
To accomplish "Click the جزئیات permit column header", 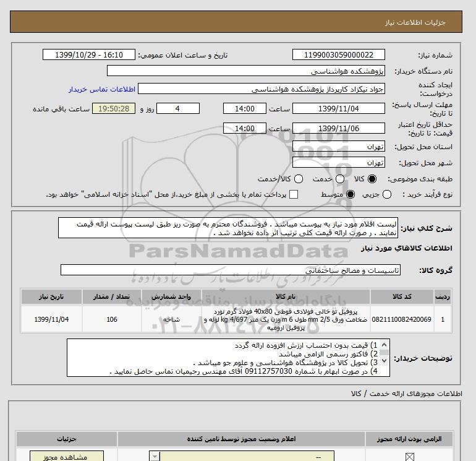I will point(67,439).
